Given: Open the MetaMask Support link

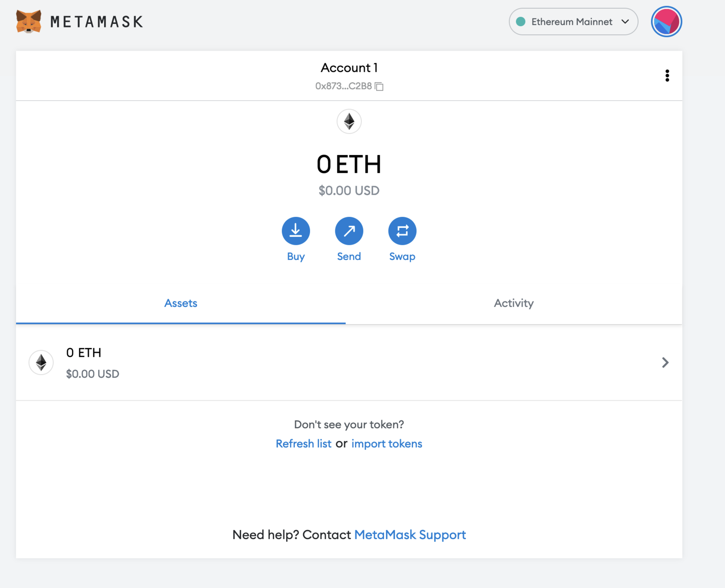Looking at the screenshot, I should point(410,534).
